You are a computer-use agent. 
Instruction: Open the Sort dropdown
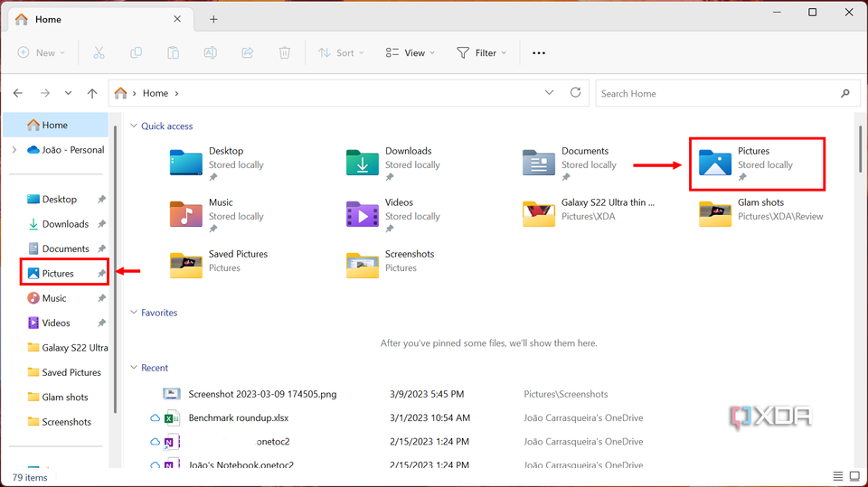pos(341,52)
